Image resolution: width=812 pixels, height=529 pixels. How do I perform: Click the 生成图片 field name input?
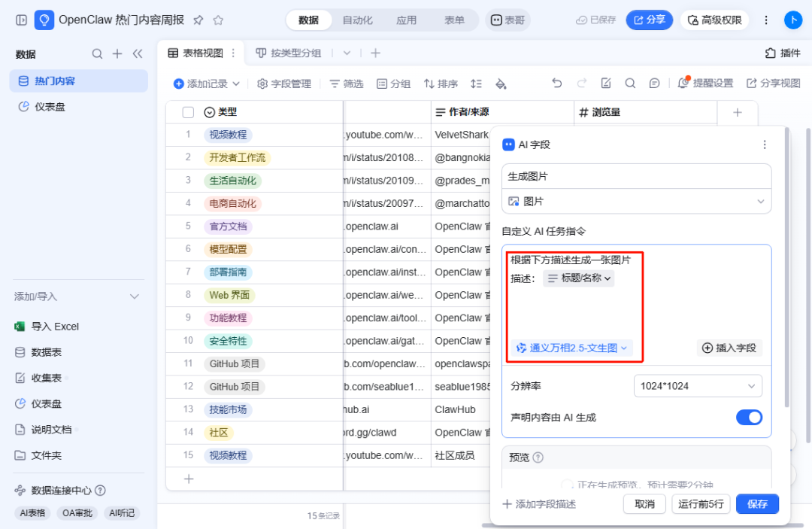tap(637, 177)
